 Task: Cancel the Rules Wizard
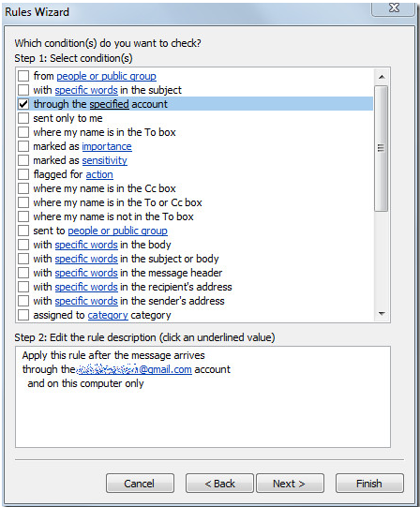[140, 484]
